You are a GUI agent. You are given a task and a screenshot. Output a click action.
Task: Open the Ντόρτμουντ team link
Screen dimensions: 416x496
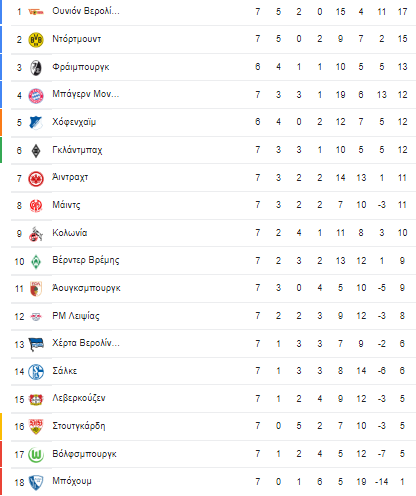77,39
